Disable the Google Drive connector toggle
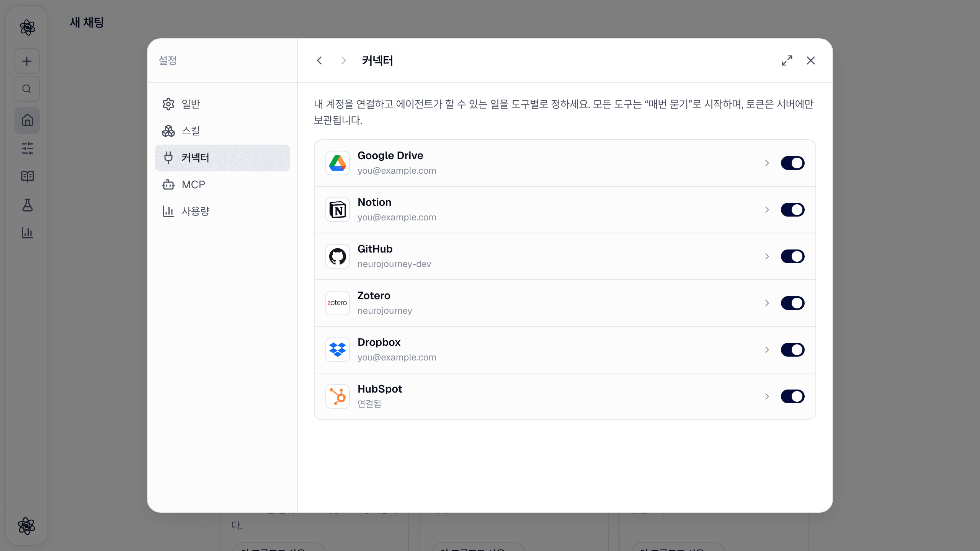This screenshot has width=980, height=551. [792, 163]
